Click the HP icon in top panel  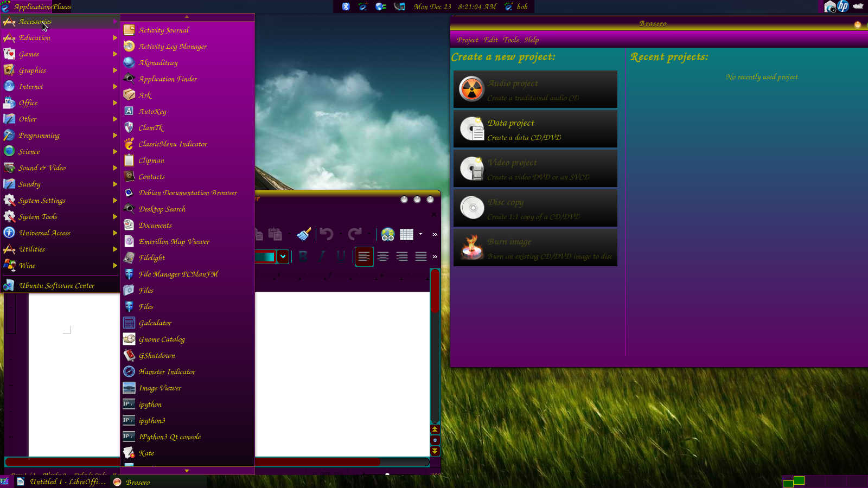pos(843,7)
